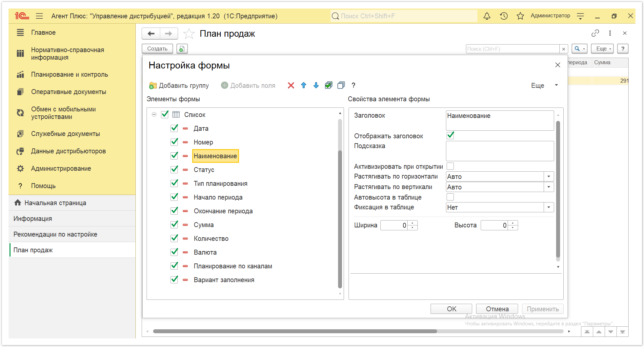644x347 pixels.
Task: Open Данные дистрибьюторов section
Action: click(68, 151)
